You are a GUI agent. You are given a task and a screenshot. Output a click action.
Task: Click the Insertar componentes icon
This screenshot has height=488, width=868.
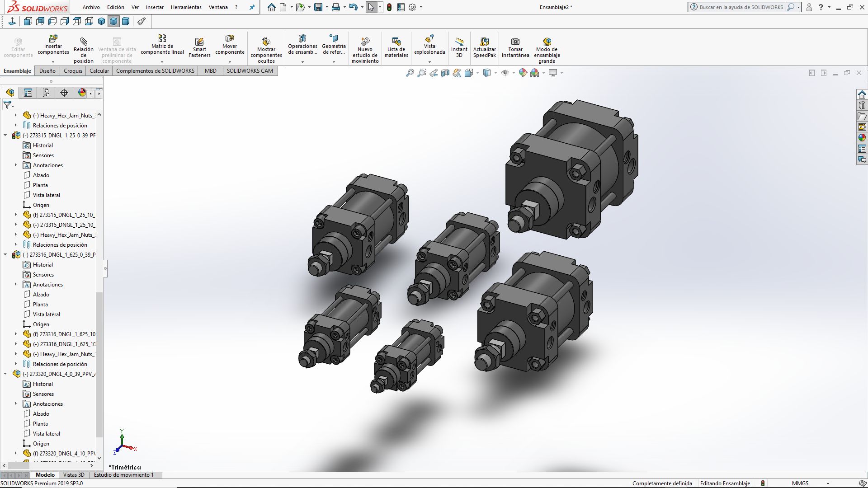coord(53,39)
